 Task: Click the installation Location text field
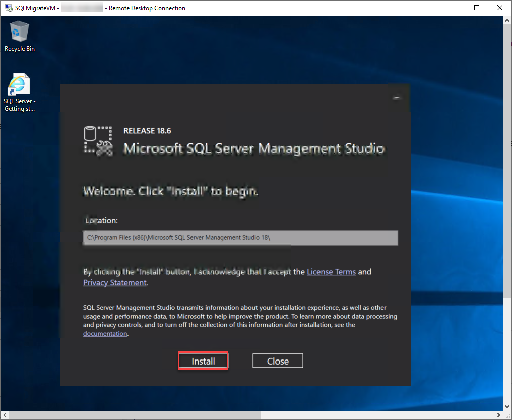click(240, 237)
